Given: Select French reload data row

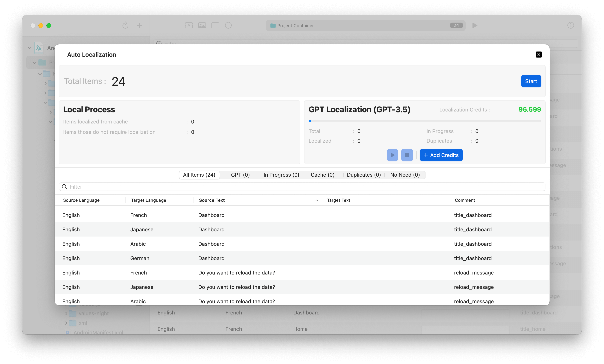Looking at the screenshot, I should coord(302,273).
